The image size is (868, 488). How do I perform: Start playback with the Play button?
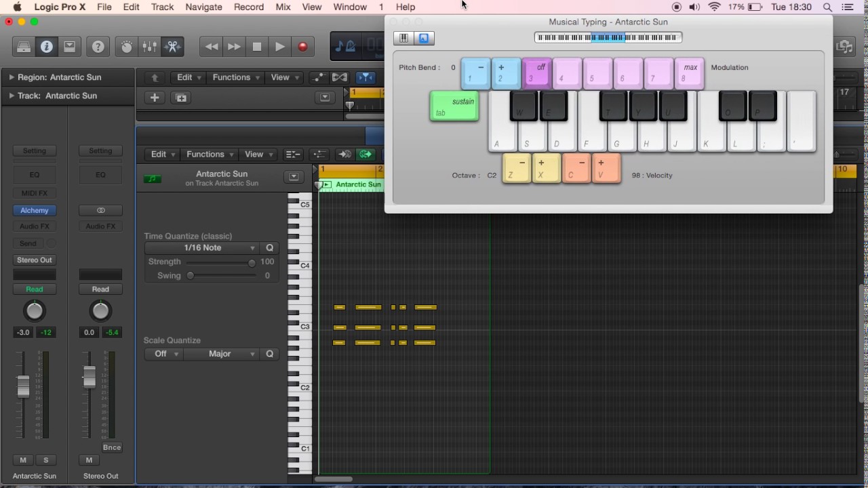[x=279, y=47]
